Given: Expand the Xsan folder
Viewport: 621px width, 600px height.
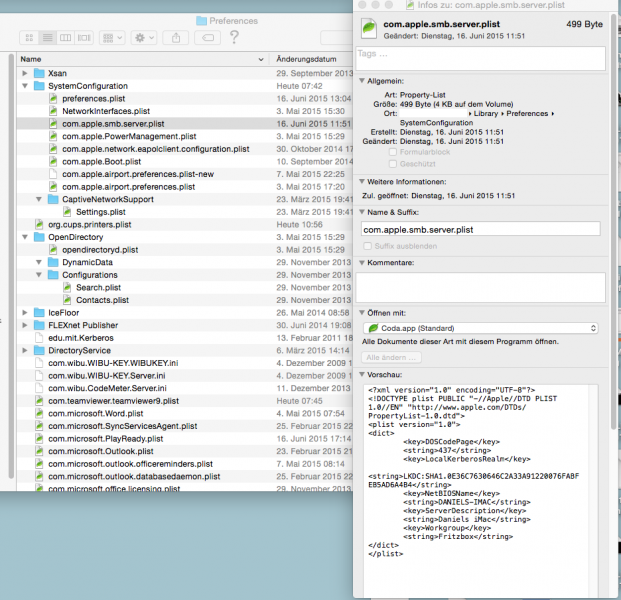Looking at the screenshot, I should [25, 73].
